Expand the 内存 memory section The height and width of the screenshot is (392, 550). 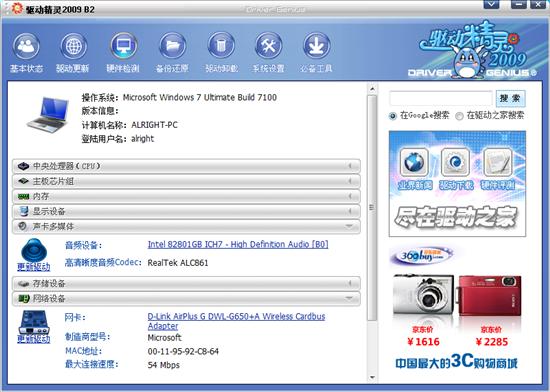[x=186, y=196]
